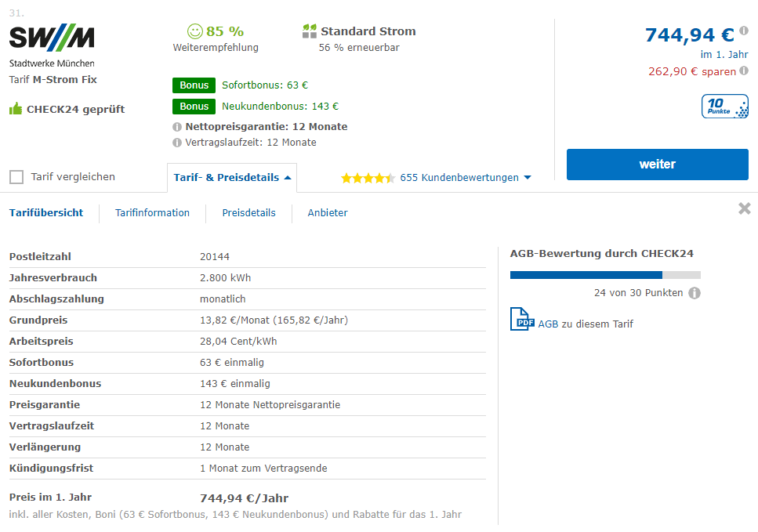Viewport: 758px width, 532px height.
Task: Click the Postleitzahl value 20144
Action: click(x=215, y=256)
